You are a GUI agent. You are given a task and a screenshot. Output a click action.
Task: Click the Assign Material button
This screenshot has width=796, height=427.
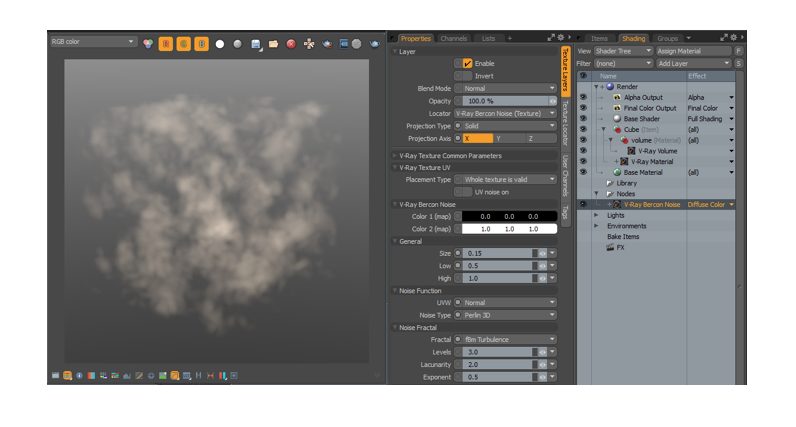pyautogui.click(x=693, y=51)
